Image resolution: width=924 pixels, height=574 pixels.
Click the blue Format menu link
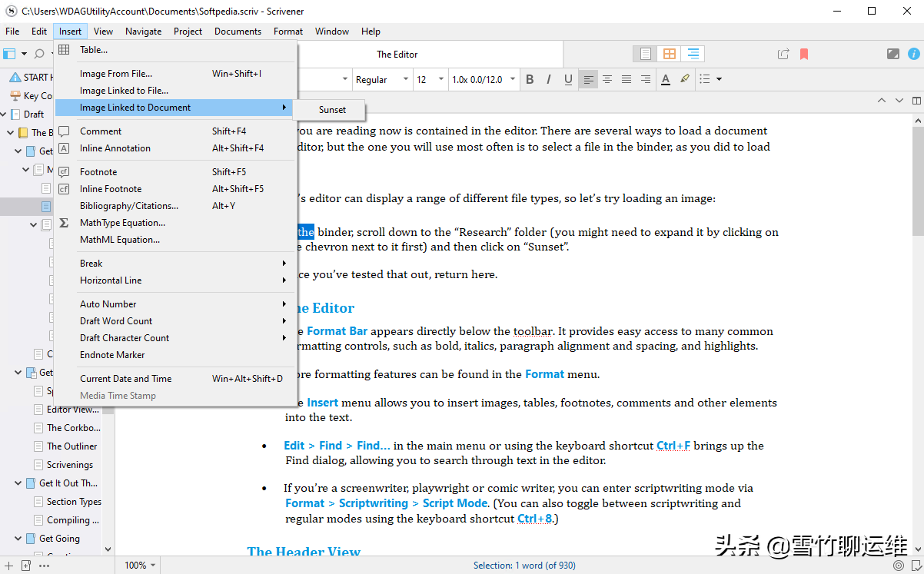[544, 375]
